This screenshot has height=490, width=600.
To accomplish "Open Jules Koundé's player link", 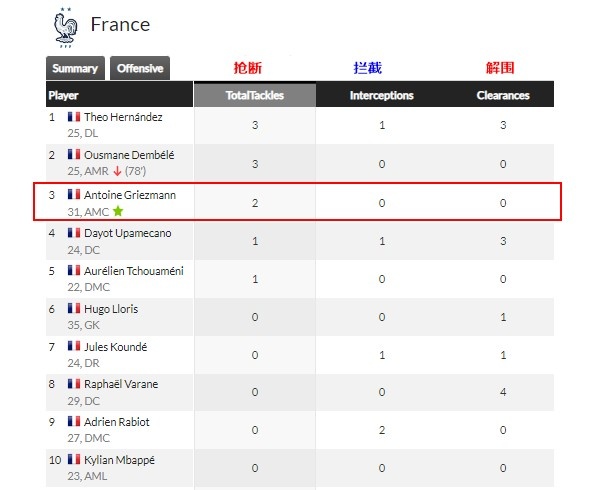I will (115, 347).
